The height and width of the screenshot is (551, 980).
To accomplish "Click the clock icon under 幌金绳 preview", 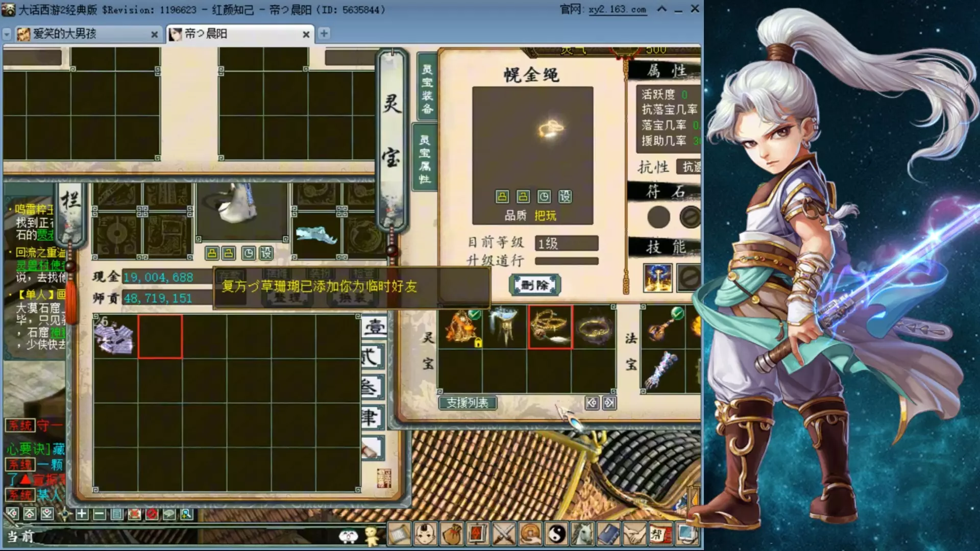I will pyautogui.click(x=544, y=196).
